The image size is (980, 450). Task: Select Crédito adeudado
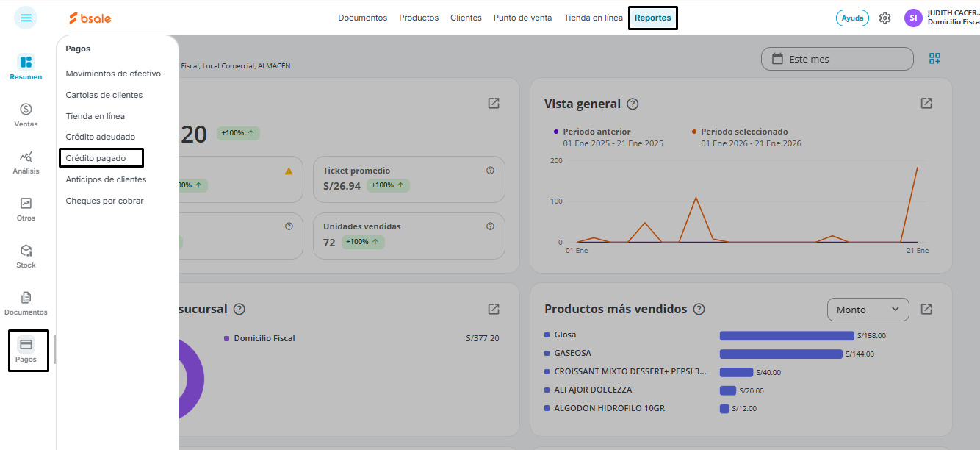tap(101, 137)
